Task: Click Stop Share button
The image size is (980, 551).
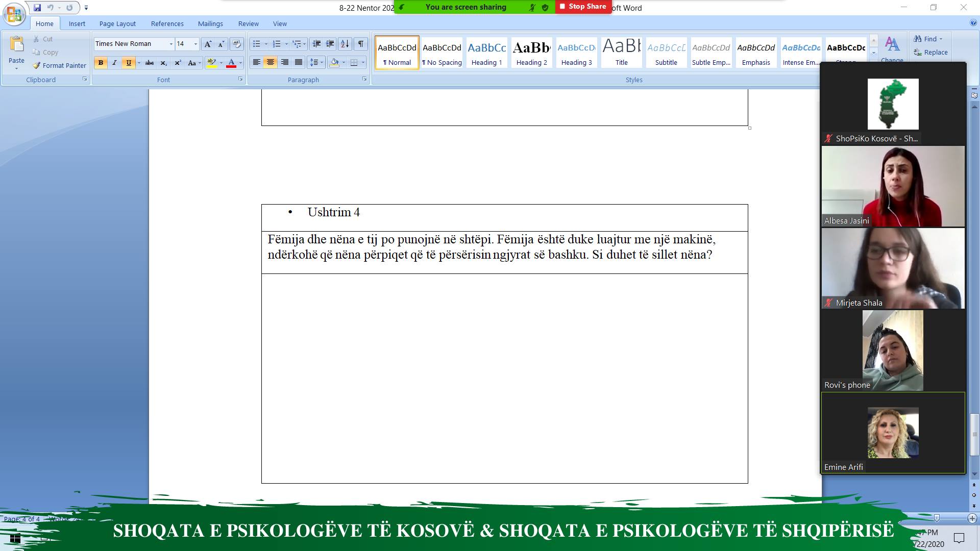Action: (x=583, y=7)
